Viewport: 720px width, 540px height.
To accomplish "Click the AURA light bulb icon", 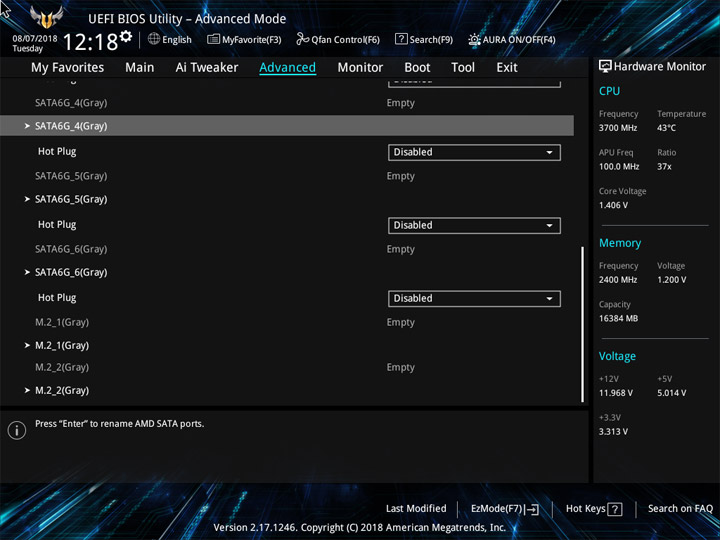I will [x=474, y=39].
